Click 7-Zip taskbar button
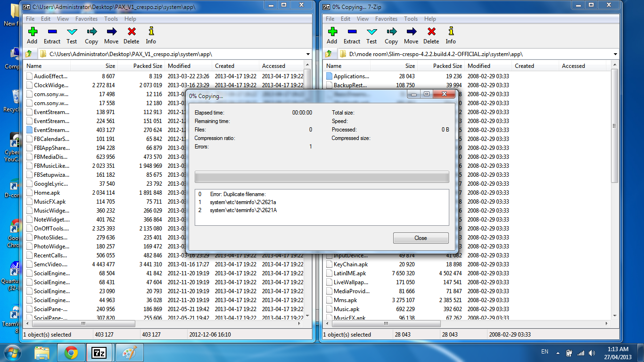This screenshot has width=644, height=362. (99, 353)
